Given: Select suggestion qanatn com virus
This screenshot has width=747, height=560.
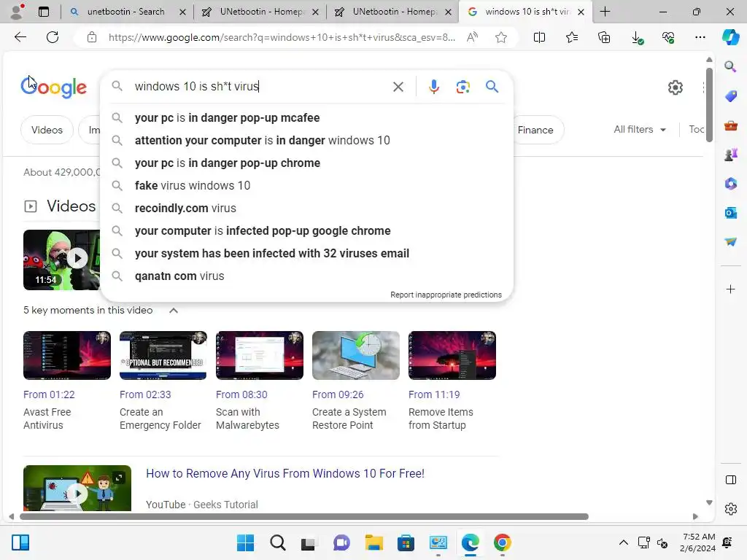Looking at the screenshot, I should coord(307,276).
